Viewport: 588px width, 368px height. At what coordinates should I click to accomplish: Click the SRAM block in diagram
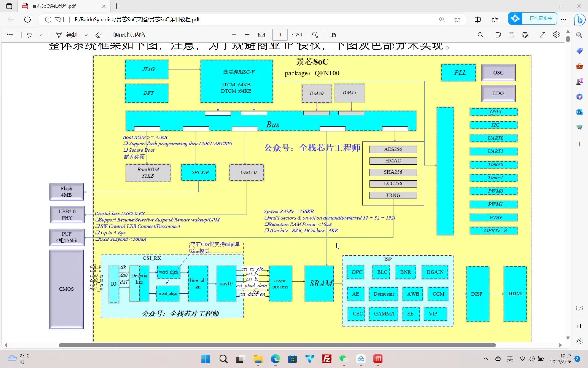tap(319, 284)
